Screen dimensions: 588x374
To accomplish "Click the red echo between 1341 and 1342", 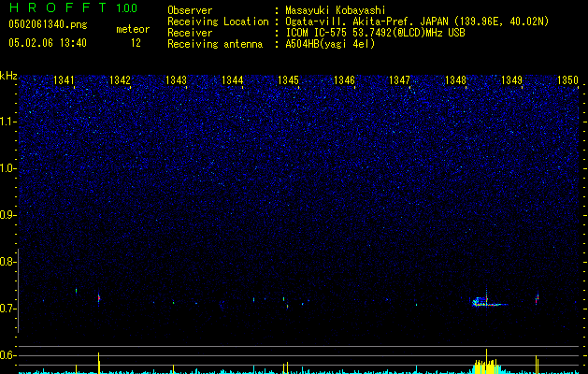I will (x=99, y=298).
